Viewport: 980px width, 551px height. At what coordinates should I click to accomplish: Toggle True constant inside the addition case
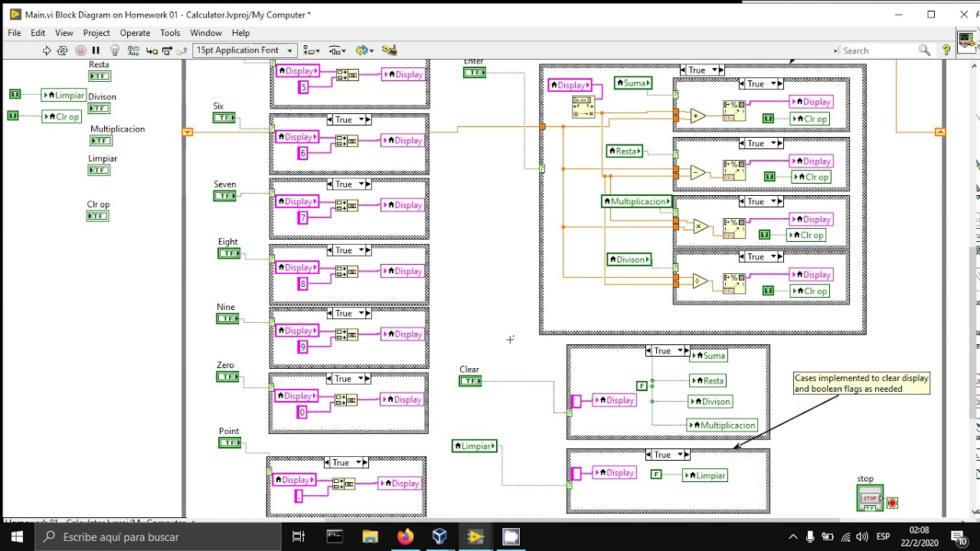pyautogui.click(x=768, y=119)
